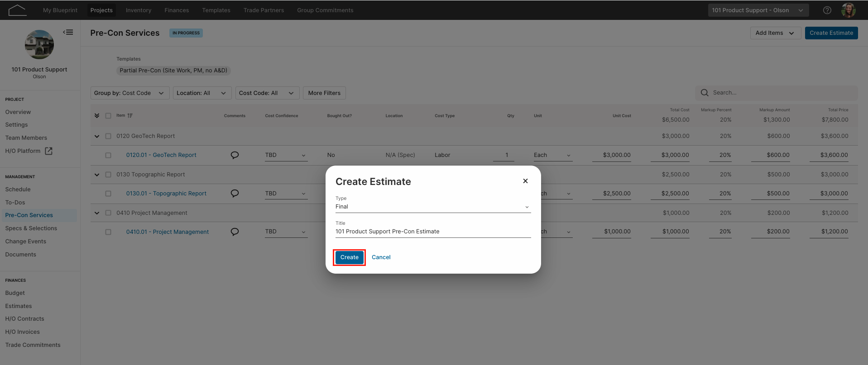Open the user profile avatar
Viewport: 868px width, 365px height.
[848, 10]
